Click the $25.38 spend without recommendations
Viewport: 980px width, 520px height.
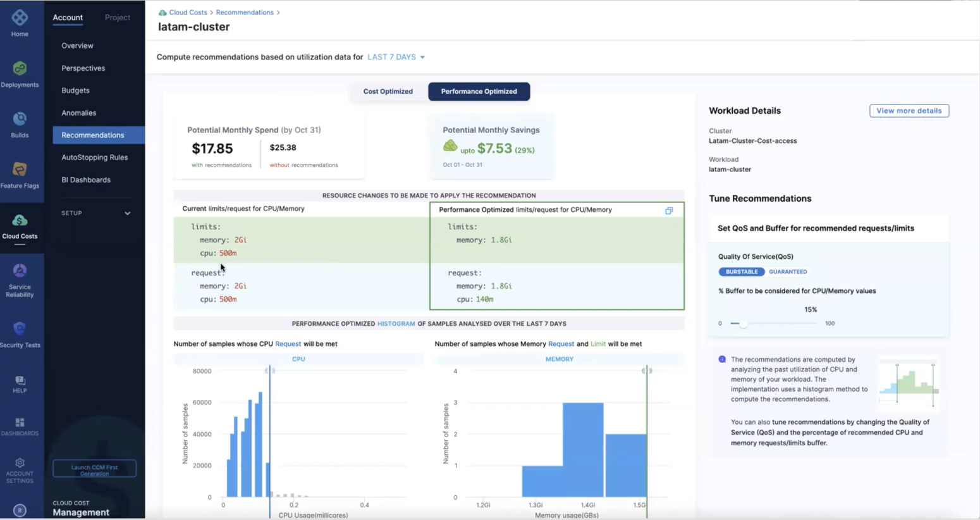(283, 147)
